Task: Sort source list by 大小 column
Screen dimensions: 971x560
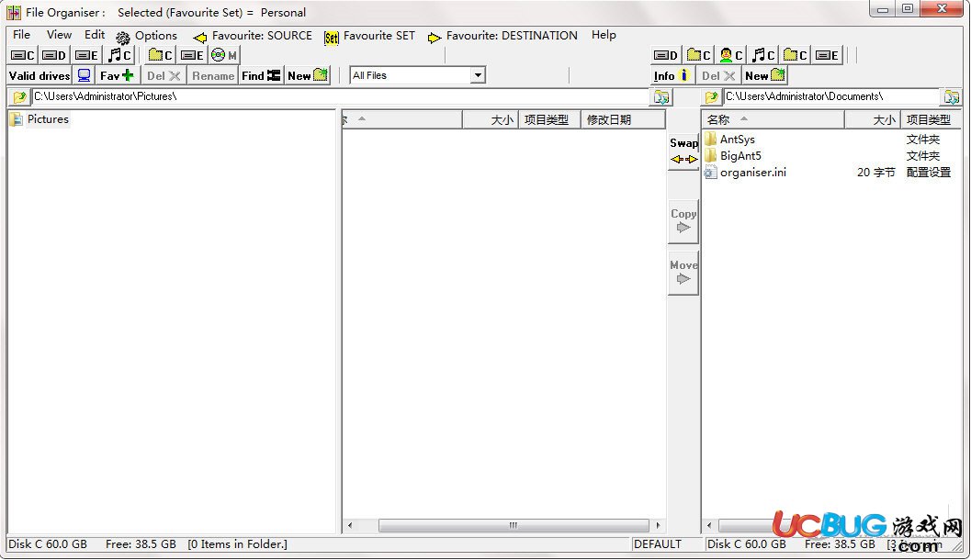Action: coord(491,120)
